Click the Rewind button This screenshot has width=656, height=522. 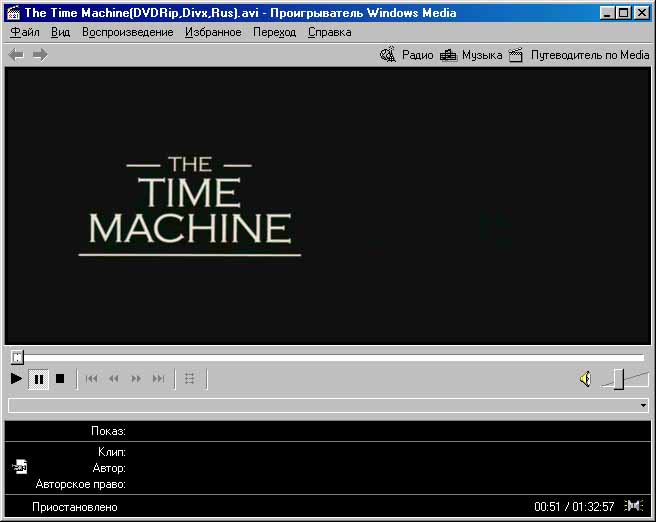pyautogui.click(x=114, y=379)
